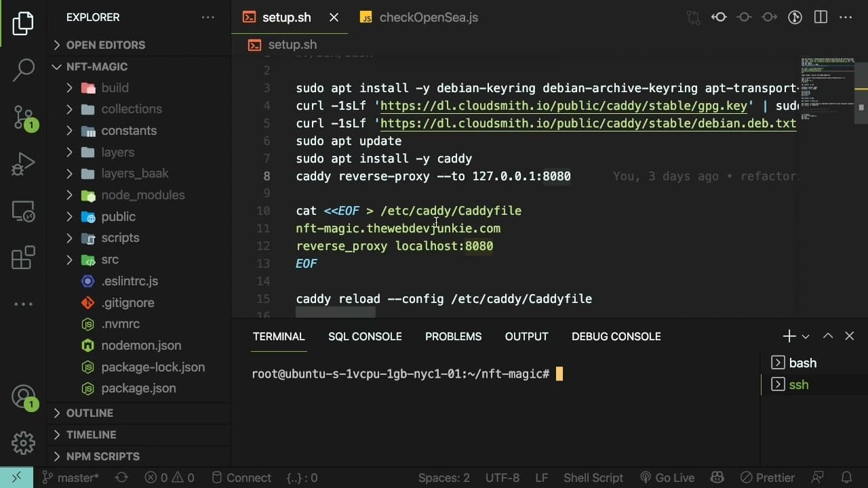The height and width of the screenshot is (488, 868).
Task: Open editor more actions ellipsis
Action: click(846, 17)
